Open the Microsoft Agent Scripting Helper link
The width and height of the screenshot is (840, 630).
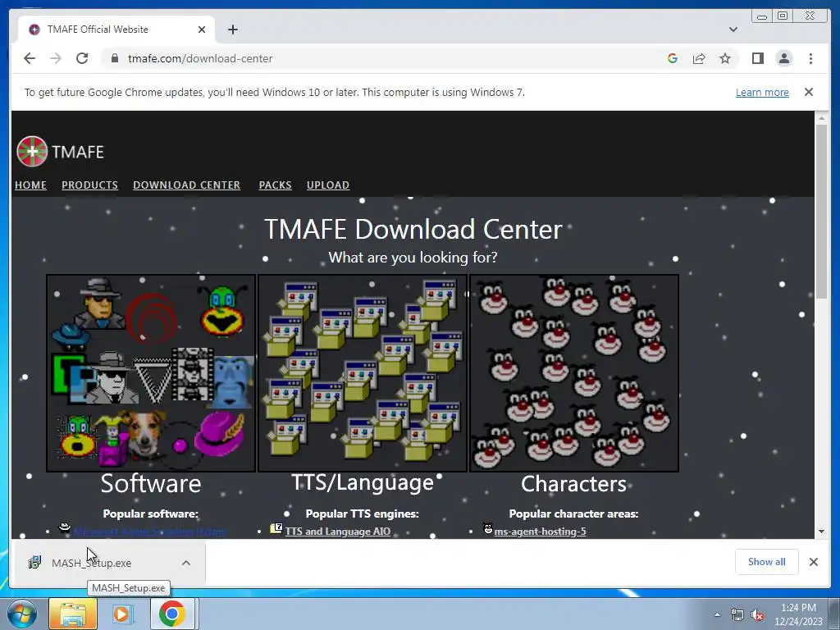pos(150,532)
